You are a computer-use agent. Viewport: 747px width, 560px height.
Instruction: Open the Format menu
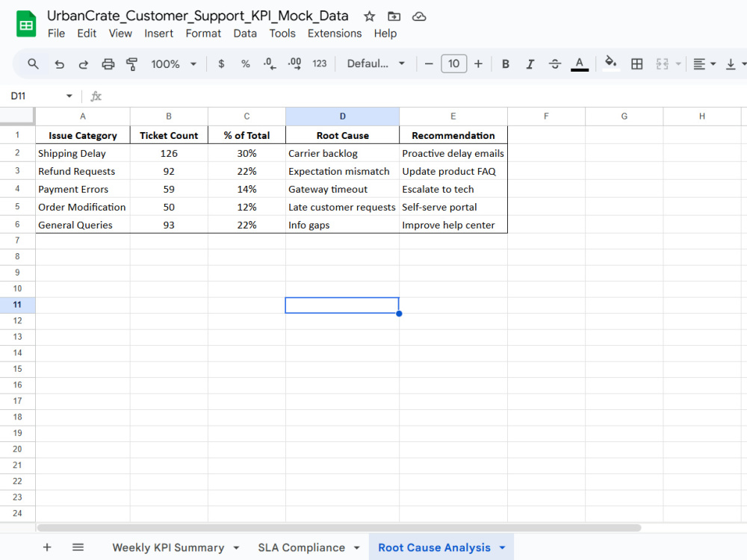[203, 34]
